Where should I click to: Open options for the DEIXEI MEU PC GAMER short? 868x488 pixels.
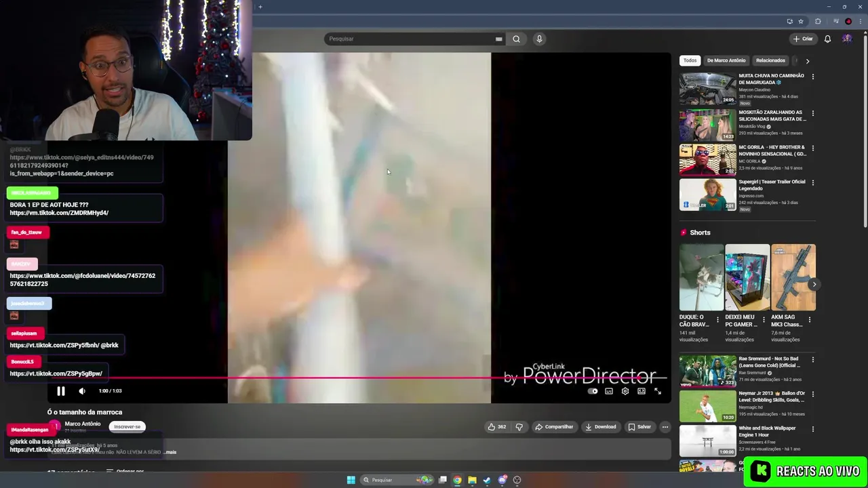click(764, 320)
